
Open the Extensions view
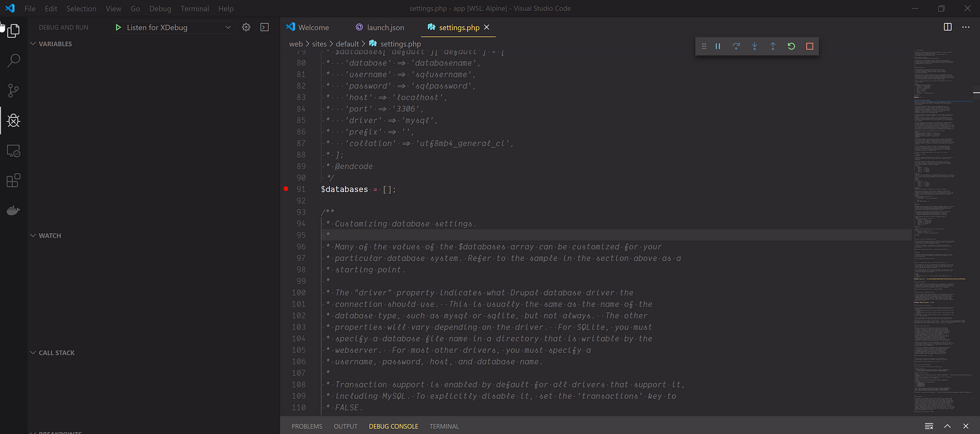tap(13, 180)
